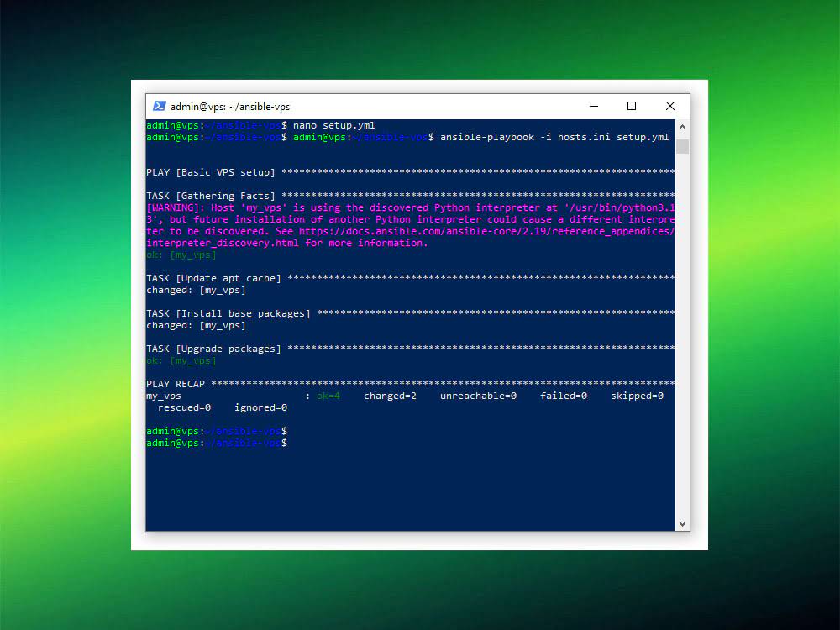840x630 pixels.
Task: Click the scrollbar down arrow
Action: point(681,522)
